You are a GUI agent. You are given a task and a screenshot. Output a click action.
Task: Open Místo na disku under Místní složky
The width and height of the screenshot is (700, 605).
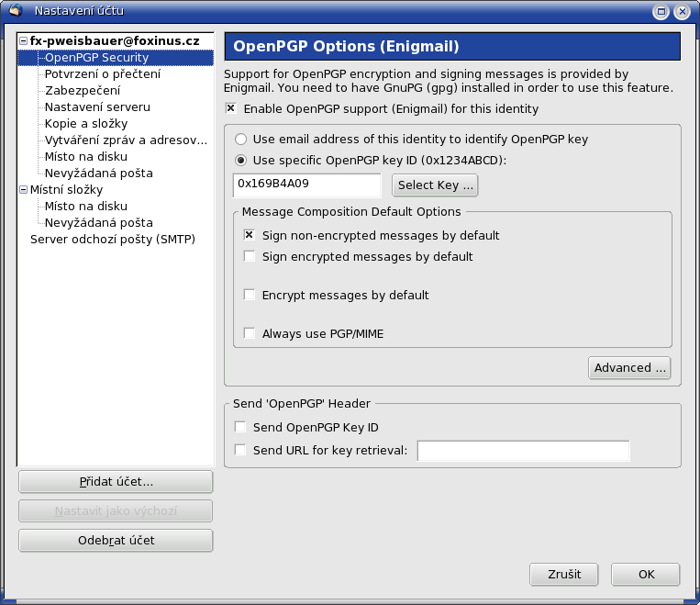coord(86,207)
